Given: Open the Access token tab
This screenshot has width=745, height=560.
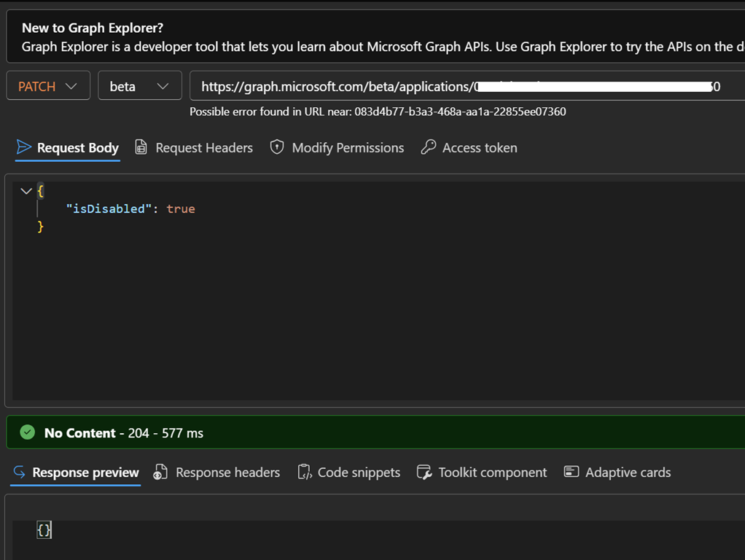Looking at the screenshot, I should tap(480, 148).
